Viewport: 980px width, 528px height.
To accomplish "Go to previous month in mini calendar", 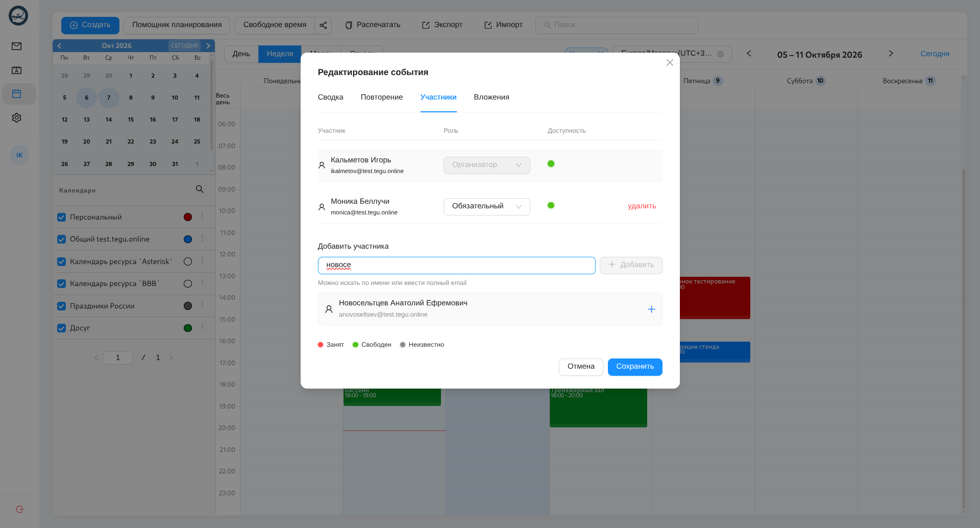I will (x=59, y=46).
